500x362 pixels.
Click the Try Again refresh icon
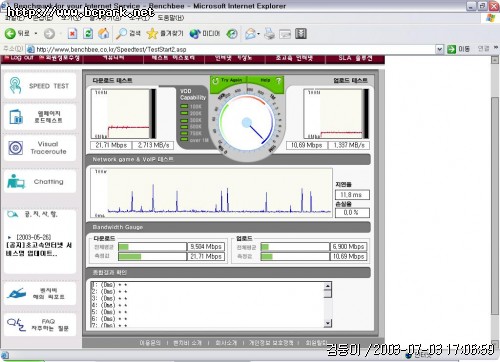tap(215, 81)
